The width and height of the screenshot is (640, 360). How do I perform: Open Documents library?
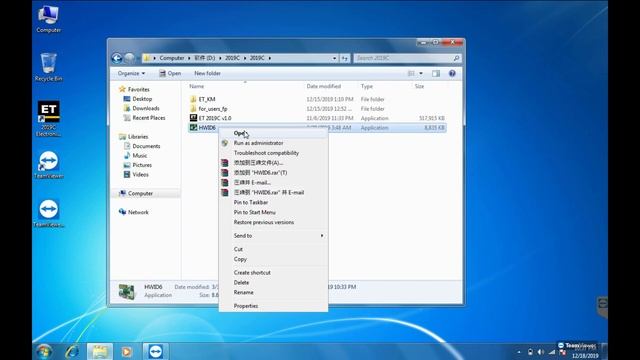click(x=142, y=146)
